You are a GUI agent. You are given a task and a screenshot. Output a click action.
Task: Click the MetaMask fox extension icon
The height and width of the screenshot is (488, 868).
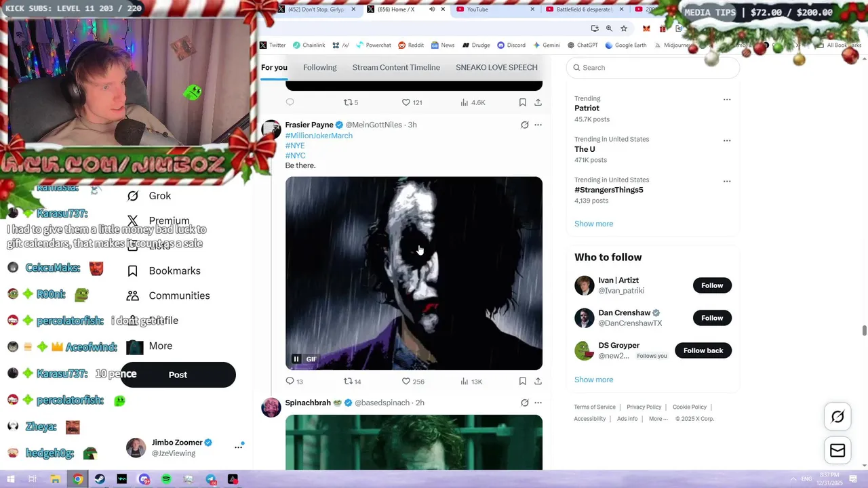[x=646, y=28]
